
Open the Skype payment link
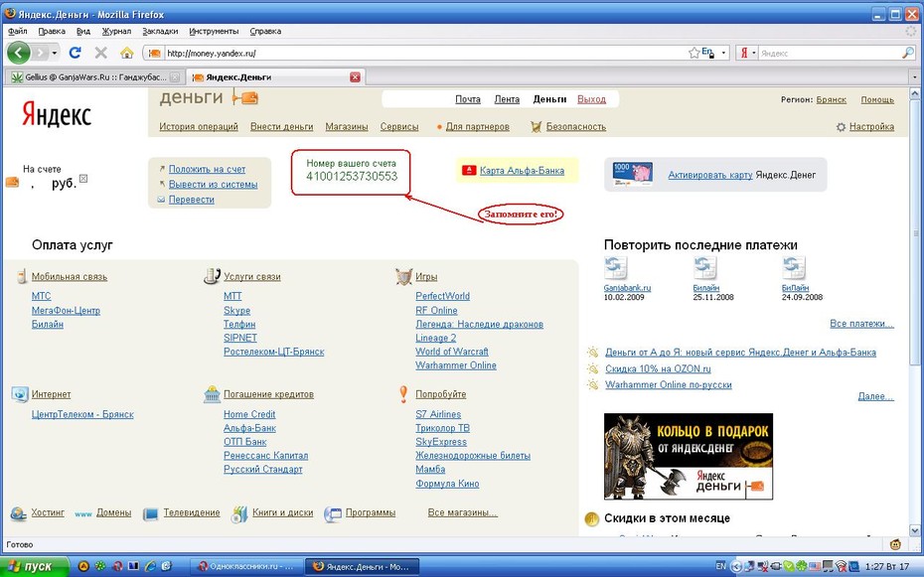click(236, 310)
